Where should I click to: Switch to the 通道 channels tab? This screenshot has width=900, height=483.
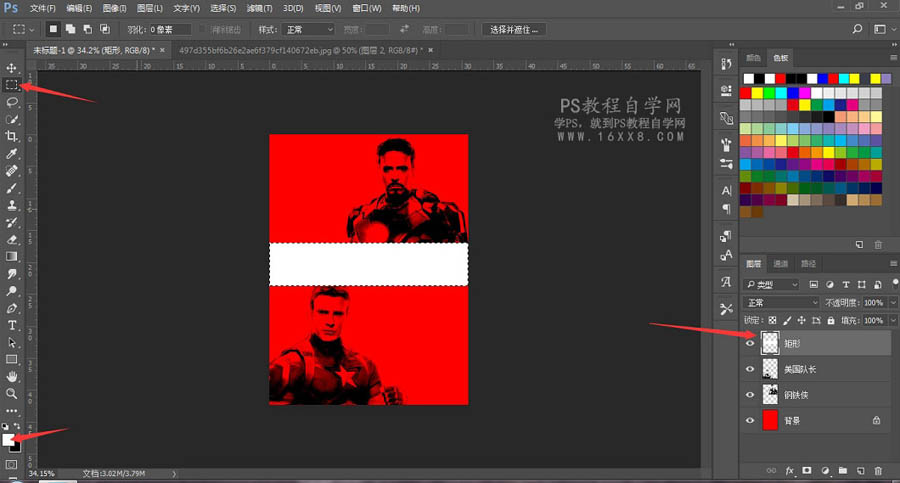[x=781, y=264]
